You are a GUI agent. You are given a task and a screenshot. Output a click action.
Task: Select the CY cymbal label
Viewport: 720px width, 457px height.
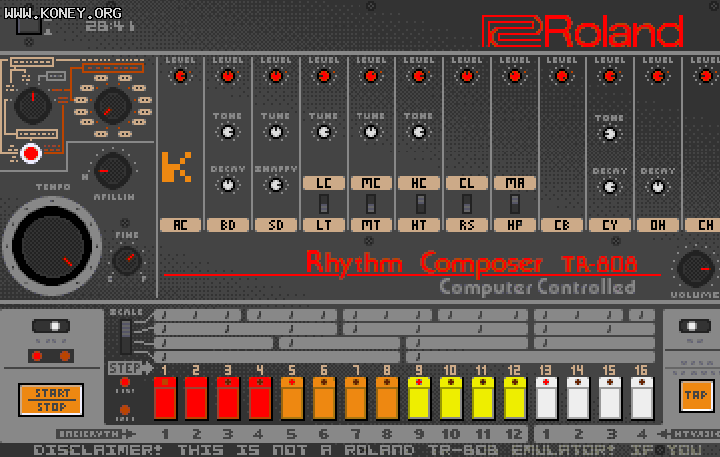point(610,225)
